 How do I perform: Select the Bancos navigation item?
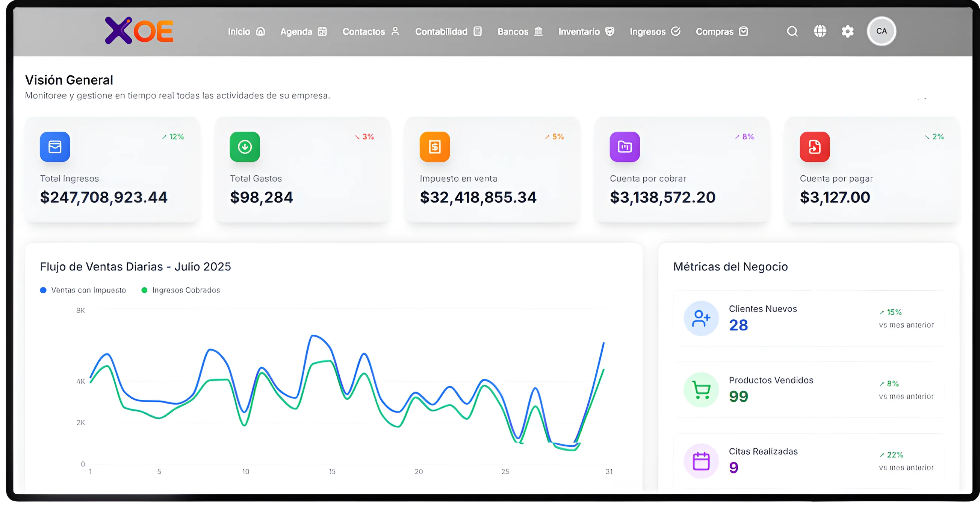click(x=513, y=31)
